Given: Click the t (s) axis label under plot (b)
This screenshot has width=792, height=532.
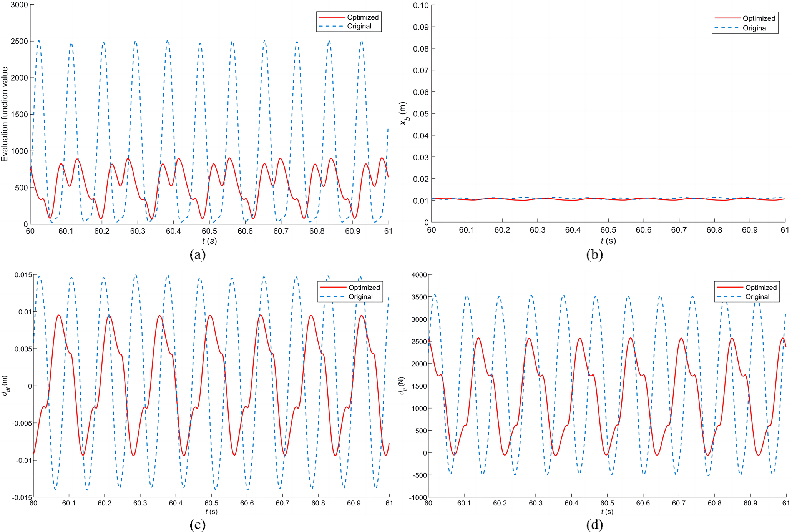Looking at the screenshot, I should (x=608, y=241).
